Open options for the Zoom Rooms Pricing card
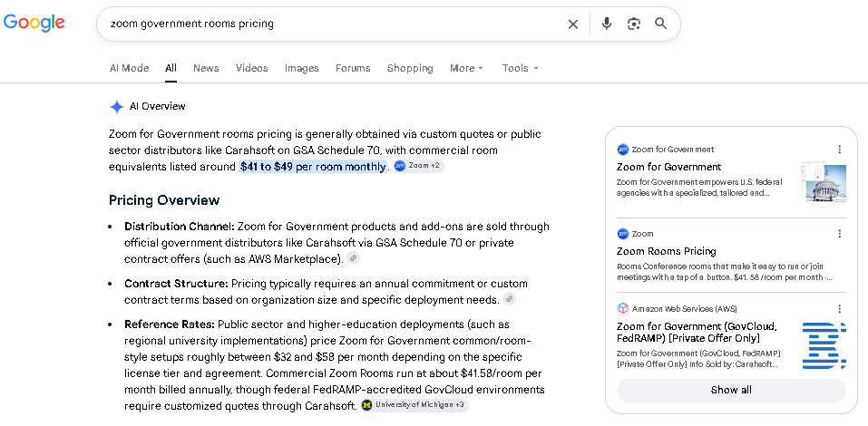This screenshot has width=868, height=426. (839, 234)
